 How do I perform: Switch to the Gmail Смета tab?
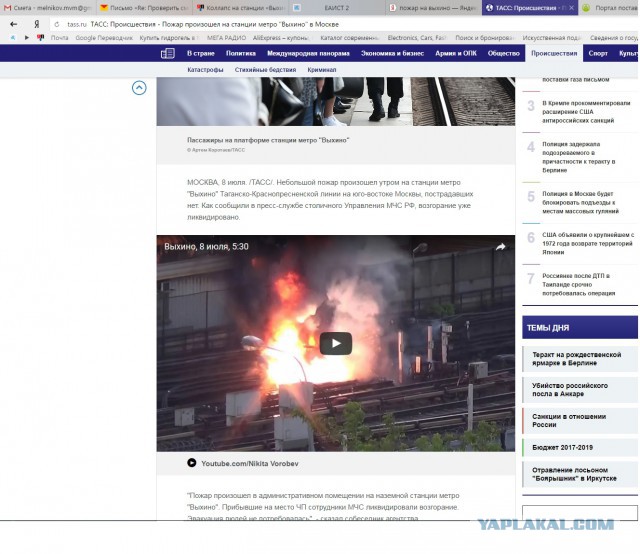(x=47, y=8)
